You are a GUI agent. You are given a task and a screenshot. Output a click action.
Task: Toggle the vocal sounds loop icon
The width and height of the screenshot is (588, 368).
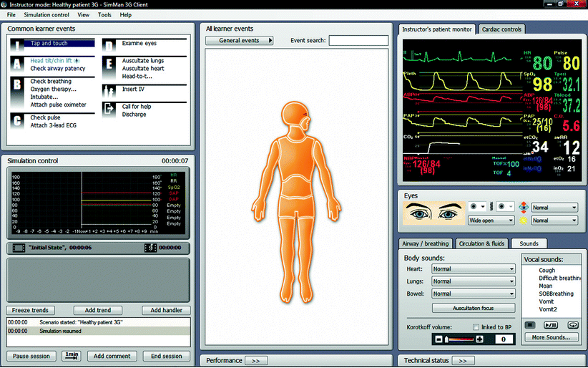coord(572,324)
